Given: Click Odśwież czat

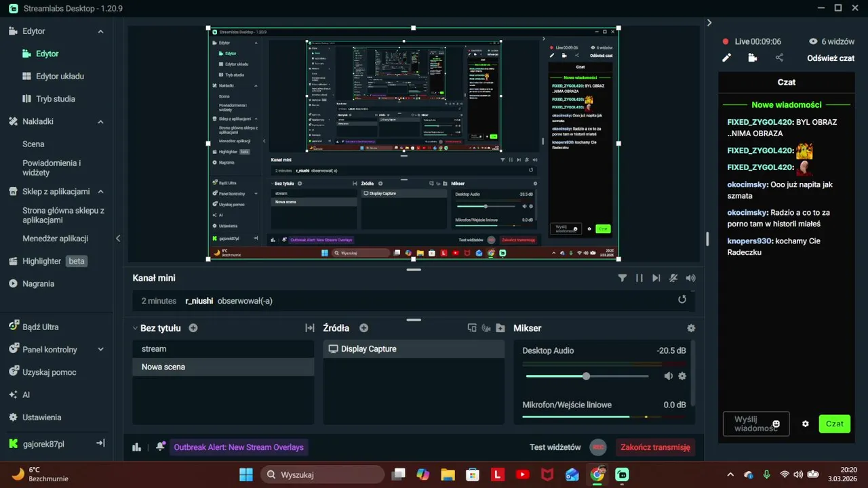Looking at the screenshot, I should click(831, 58).
